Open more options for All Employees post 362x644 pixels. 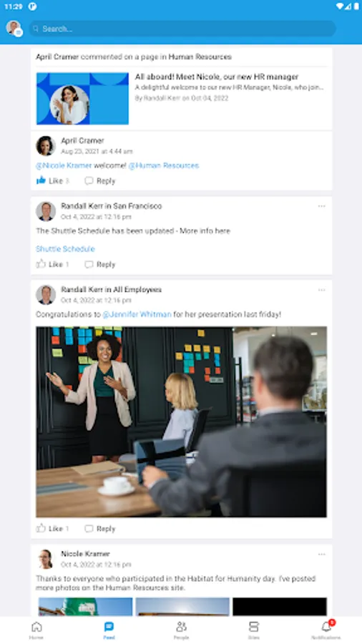pos(321,290)
